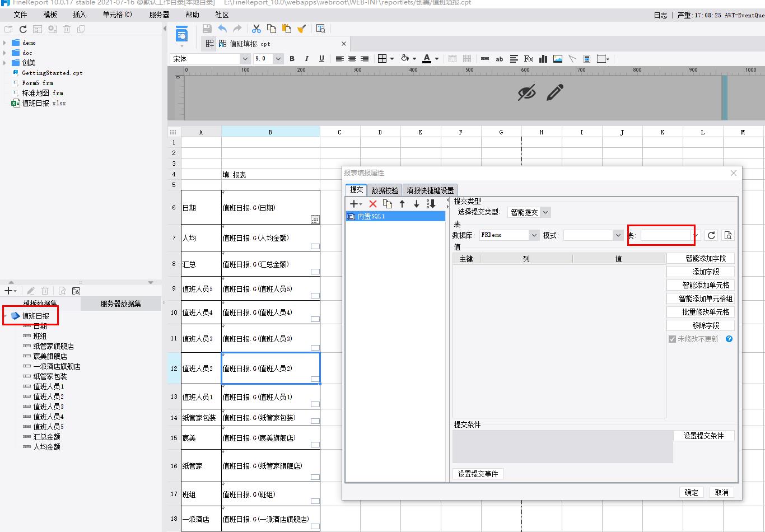Viewport: 765px width, 532px height.
Task: Switch to the 数据校验 tab
Action: [x=385, y=190]
